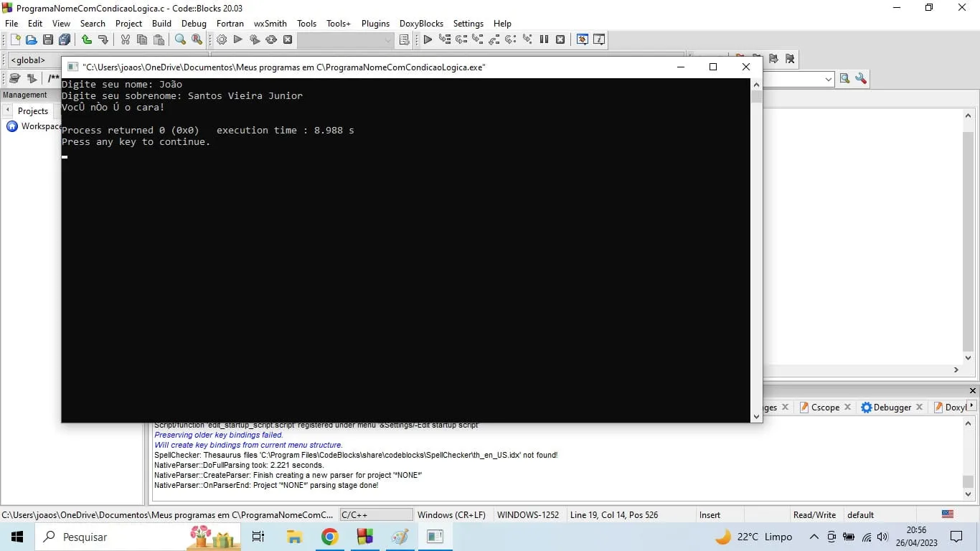980x551 pixels.
Task: Open the <global> scope dropdown
Action: [32, 60]
